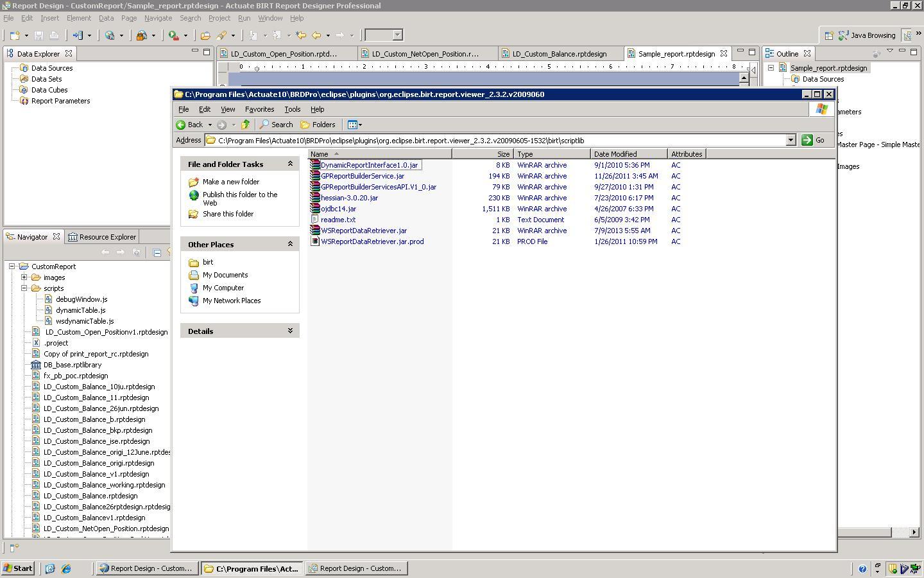Sort files by Name column header
Image resolution: width=924 pixels, height=578 pixels.
380,154
